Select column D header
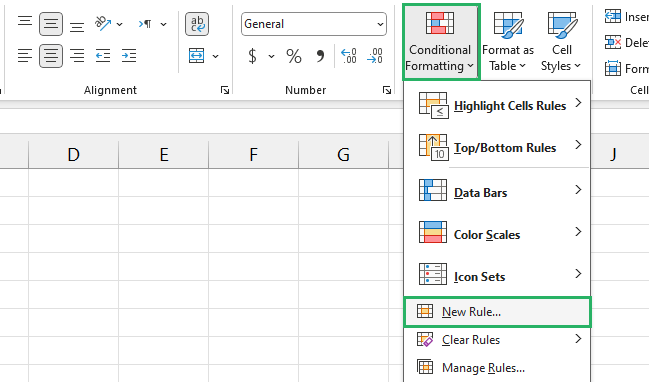 pyautogui.click(x=73, y=155)
